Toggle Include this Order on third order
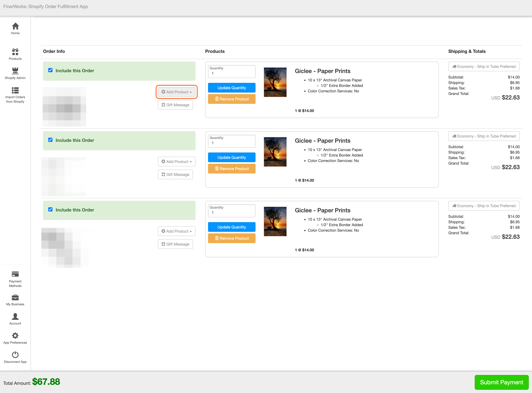The image size is (532, 393). coord(51,210)
